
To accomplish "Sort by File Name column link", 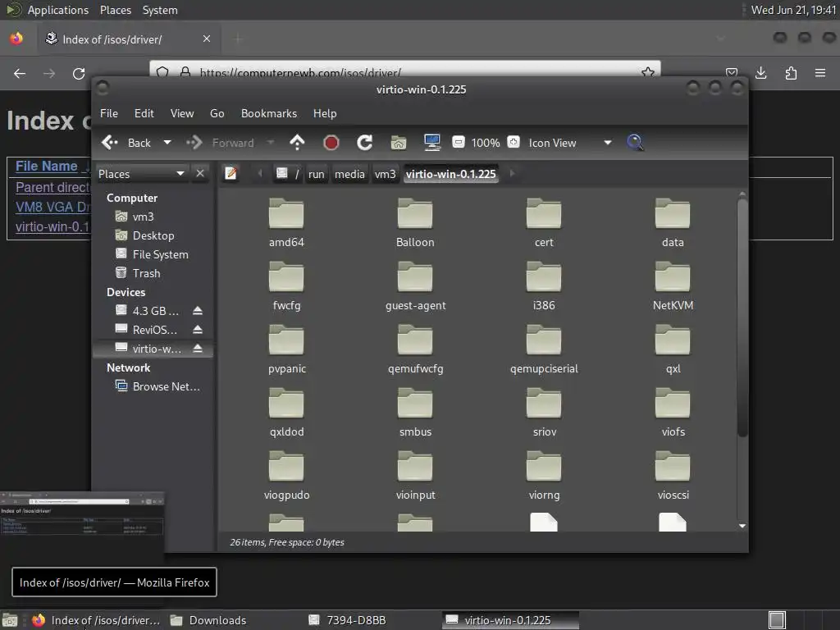I will (x=46, y=166).
